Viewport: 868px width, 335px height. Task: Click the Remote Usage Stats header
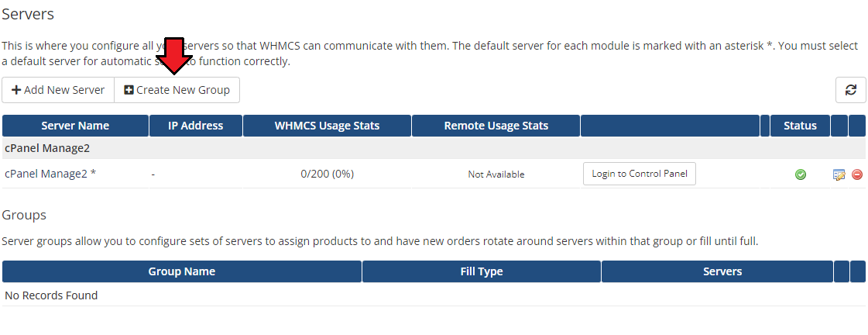tap(496, 126)
